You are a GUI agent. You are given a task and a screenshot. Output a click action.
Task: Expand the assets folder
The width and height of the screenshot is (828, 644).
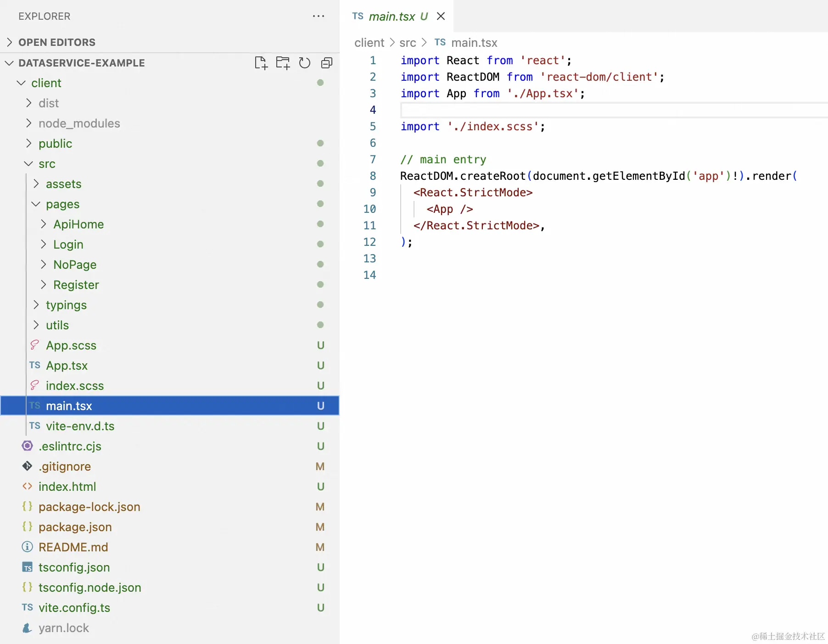(36, 184)
